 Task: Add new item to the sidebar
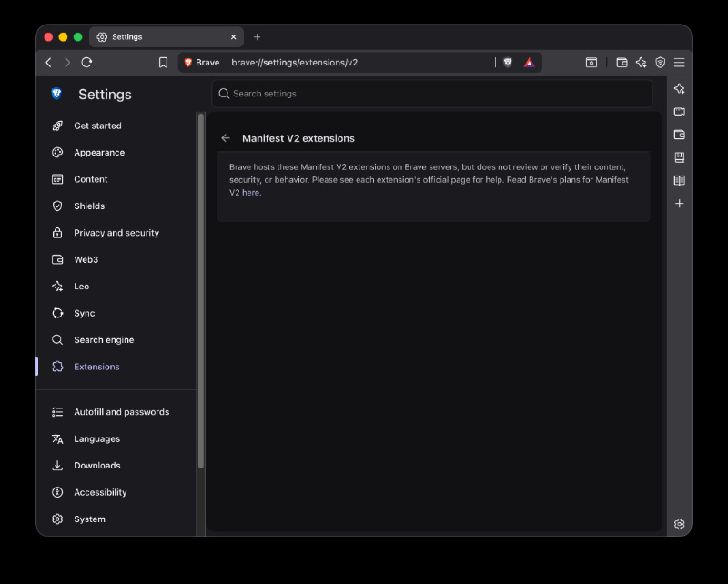pyautogui.click(x=679, y=204)
